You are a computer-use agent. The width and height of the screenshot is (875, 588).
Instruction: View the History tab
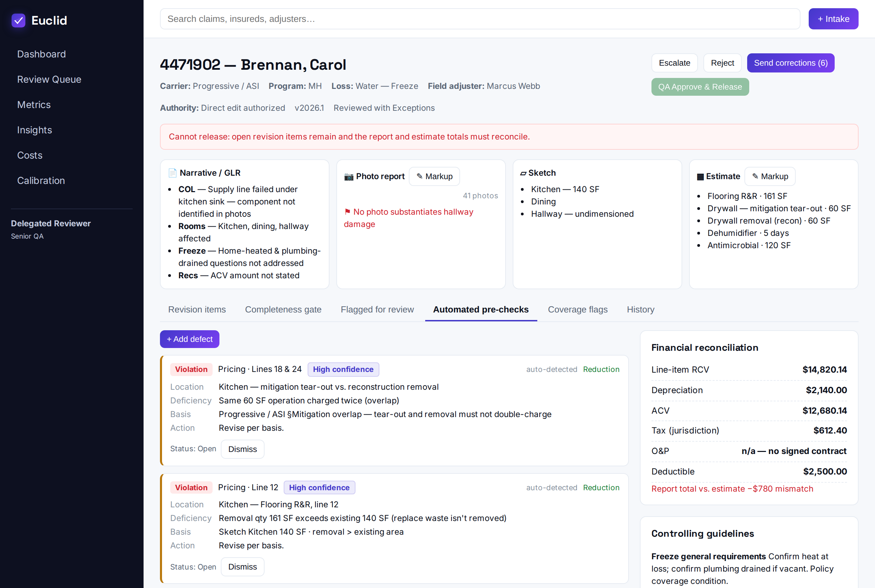point(640,309)
